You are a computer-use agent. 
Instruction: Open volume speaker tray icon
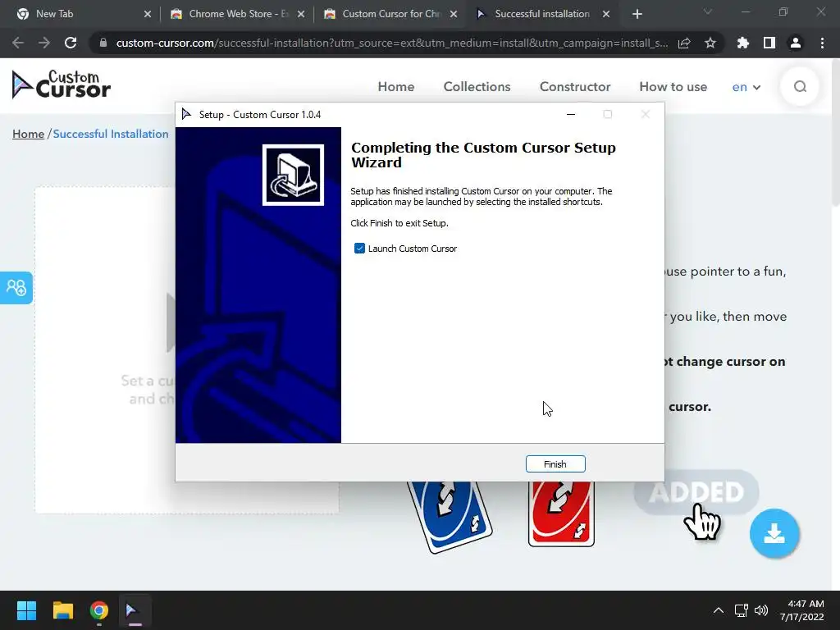coord(761,610)
